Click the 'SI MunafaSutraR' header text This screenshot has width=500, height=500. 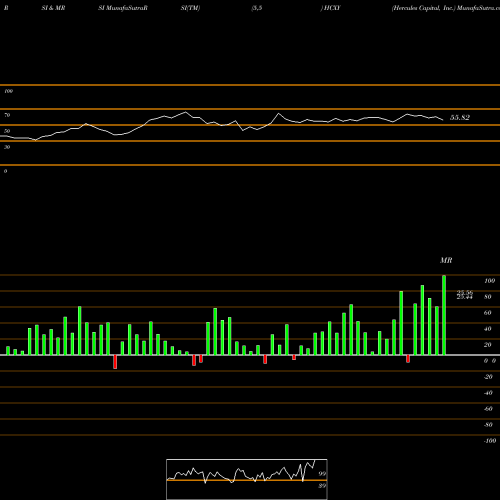[123, 8]
